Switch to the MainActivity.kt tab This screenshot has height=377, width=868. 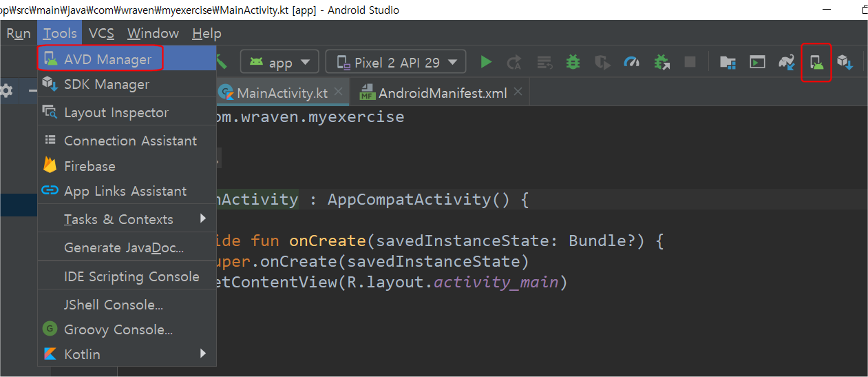282,92
